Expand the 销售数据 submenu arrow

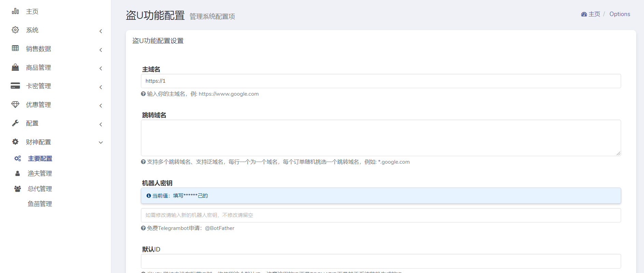pyautogui.click(x=101, y=50)
